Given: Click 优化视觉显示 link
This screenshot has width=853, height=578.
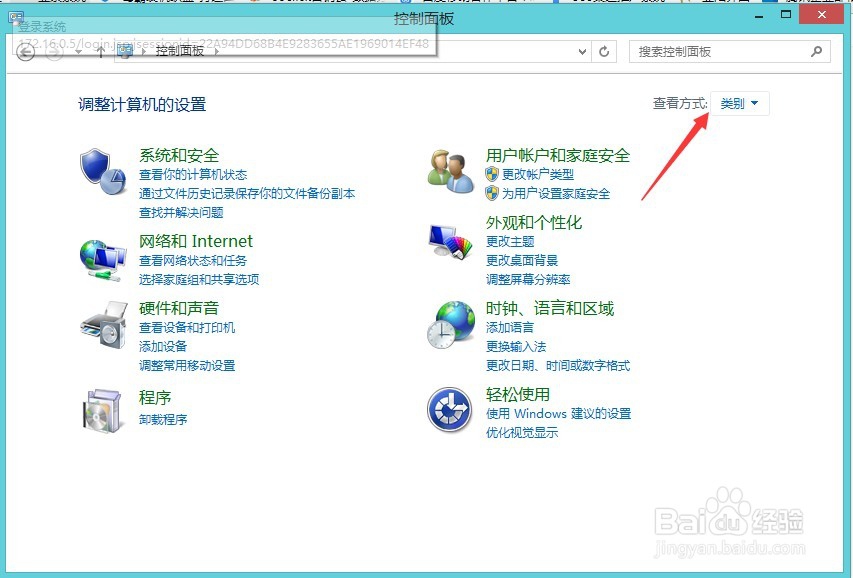Looking at the screenshot, I should click(522, 433).
